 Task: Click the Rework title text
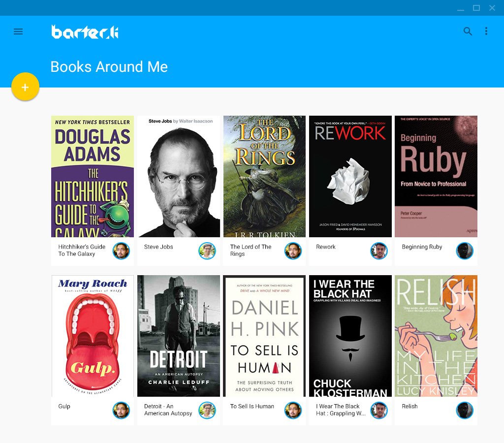tap(326, 247)
